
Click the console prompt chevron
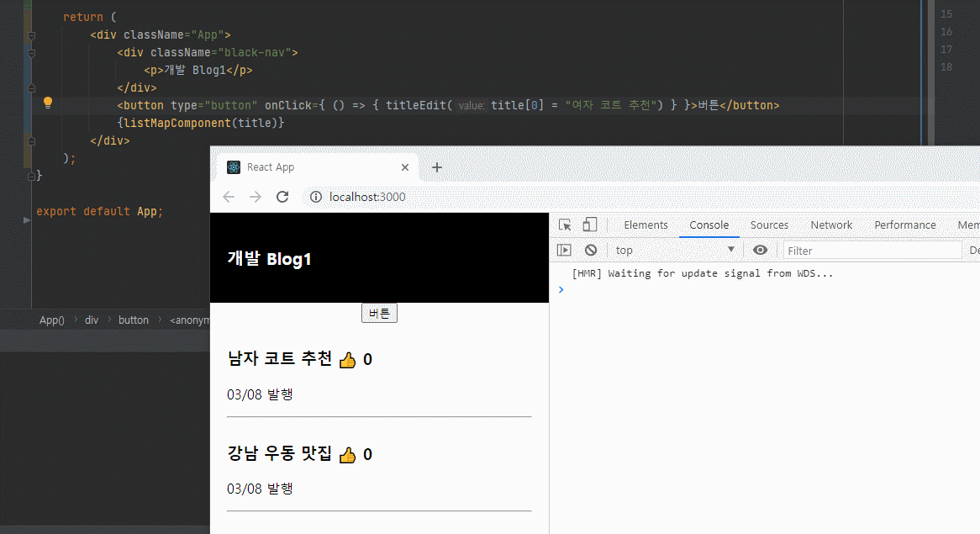coord(561,289)
